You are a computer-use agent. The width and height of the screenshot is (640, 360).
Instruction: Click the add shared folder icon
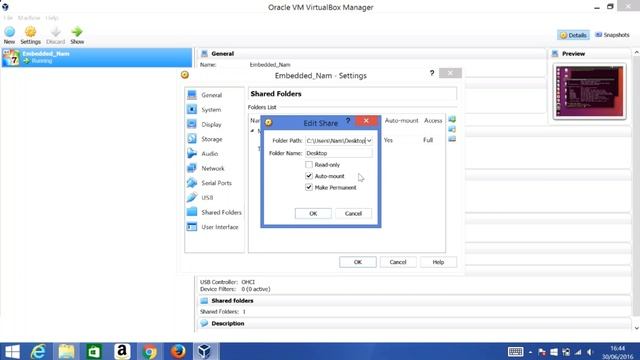[452, 119]
